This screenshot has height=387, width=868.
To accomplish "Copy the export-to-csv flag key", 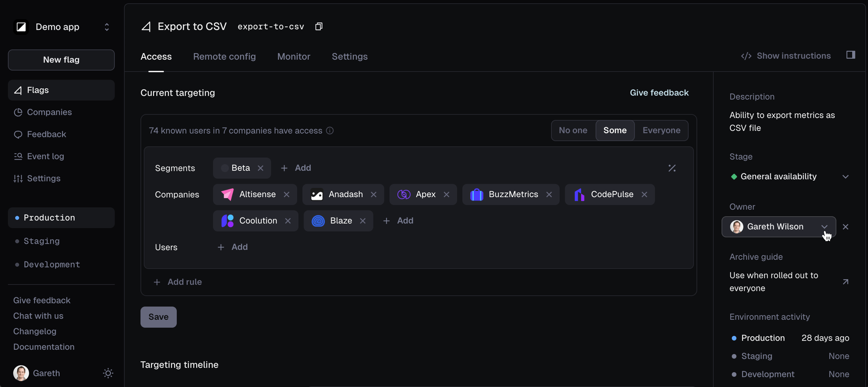I will [319, 26].
